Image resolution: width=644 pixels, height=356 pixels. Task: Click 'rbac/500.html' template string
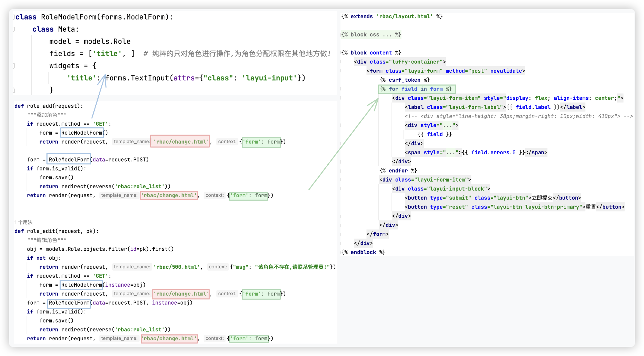click(x=177, y=267)
